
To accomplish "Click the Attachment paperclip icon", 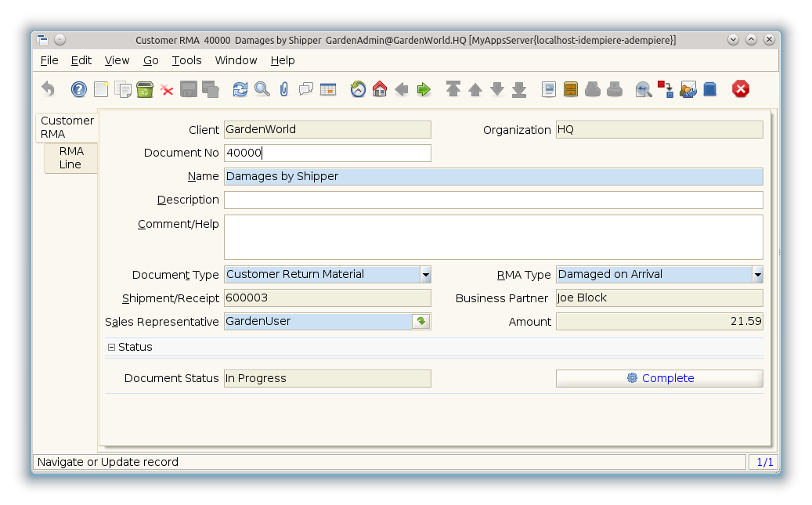I will click(x=283, y=89).
